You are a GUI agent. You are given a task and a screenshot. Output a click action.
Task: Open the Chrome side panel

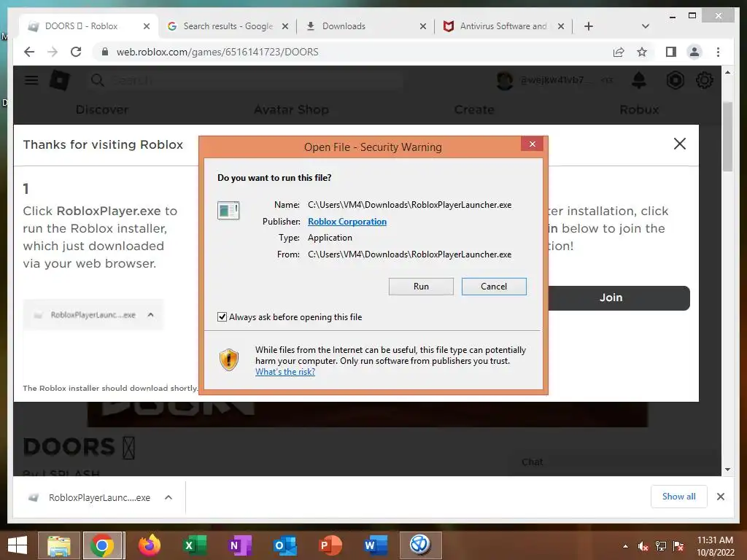click(671, 52)
